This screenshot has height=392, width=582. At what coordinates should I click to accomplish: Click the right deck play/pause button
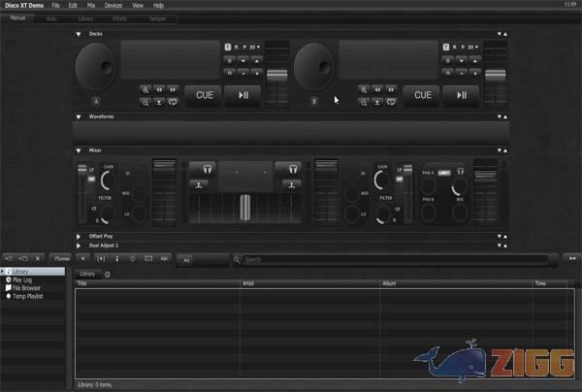[x=462, y=95]
